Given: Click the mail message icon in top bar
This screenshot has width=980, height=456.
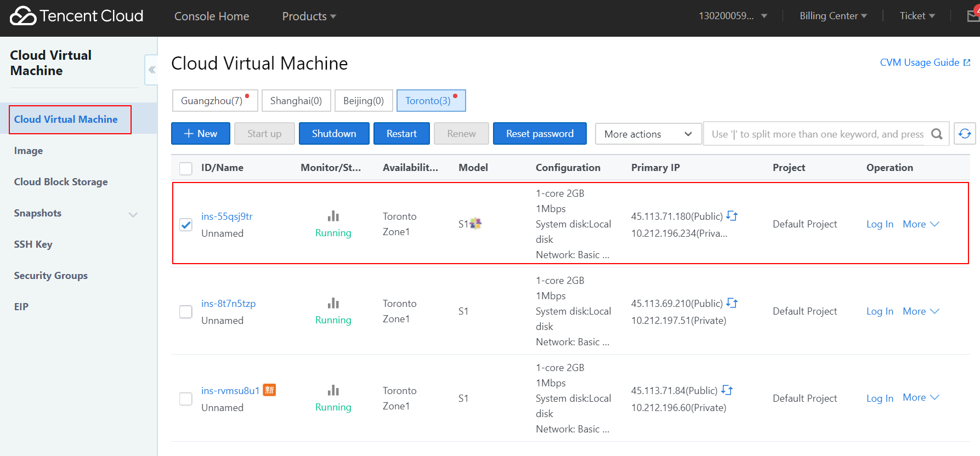Looking at the screenshot, I should pos(973,16).
